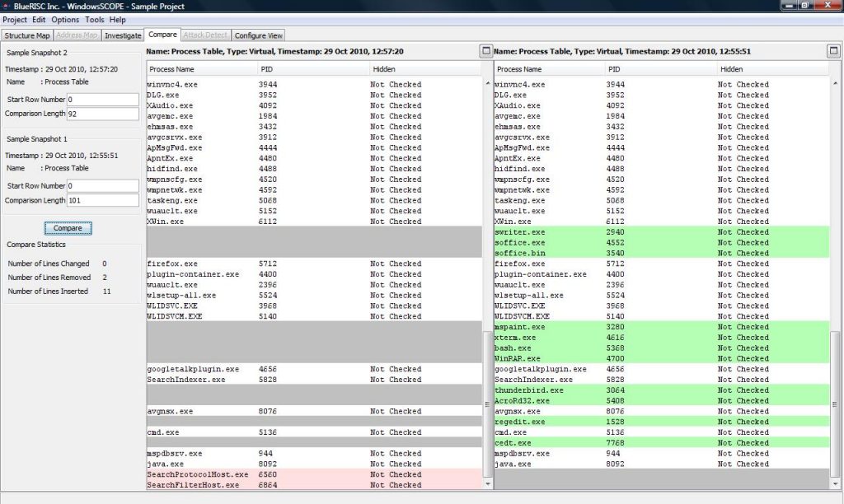Viewport: 844px width, 504px height.
Task: Select firefox.exe in the 12:57:20 pane
Action: pyautogui.click(x=314, y=264)
